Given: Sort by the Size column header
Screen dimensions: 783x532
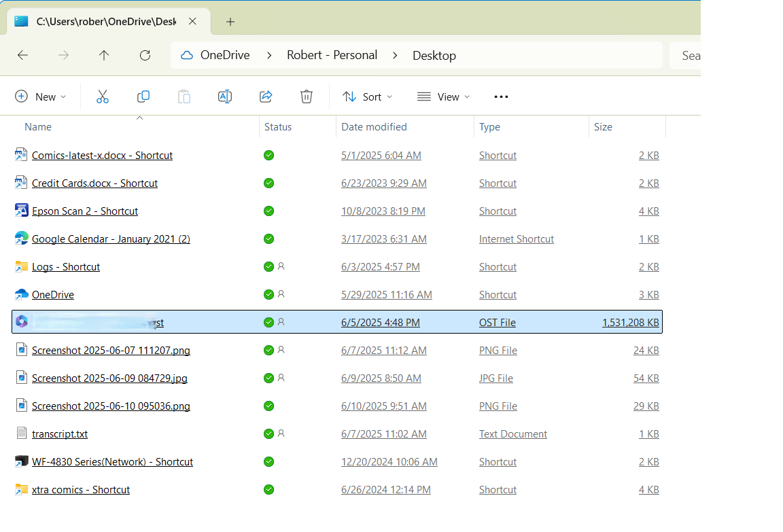Looking at the screenshot, I should point(603,127).
